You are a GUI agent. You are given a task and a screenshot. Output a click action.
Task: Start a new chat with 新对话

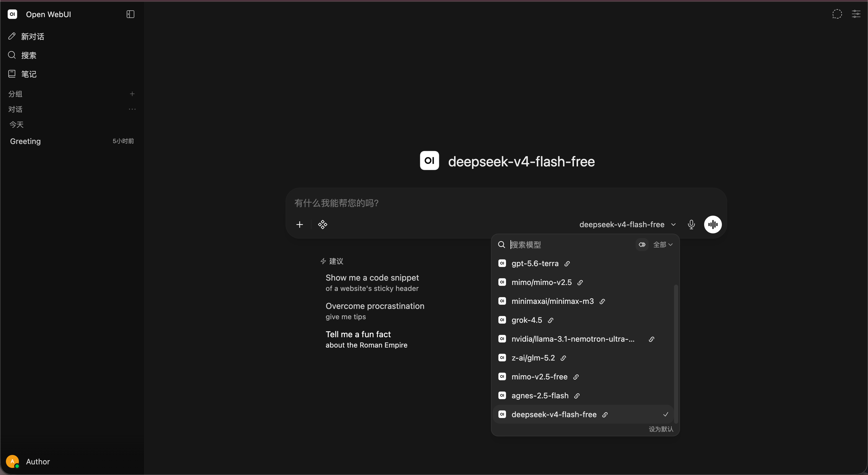coord(72,36)
